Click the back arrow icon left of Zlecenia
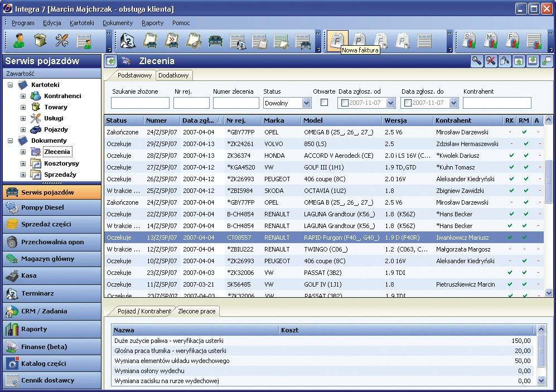The width and height of the screenshot is (556, 392). tap(111, 61)
